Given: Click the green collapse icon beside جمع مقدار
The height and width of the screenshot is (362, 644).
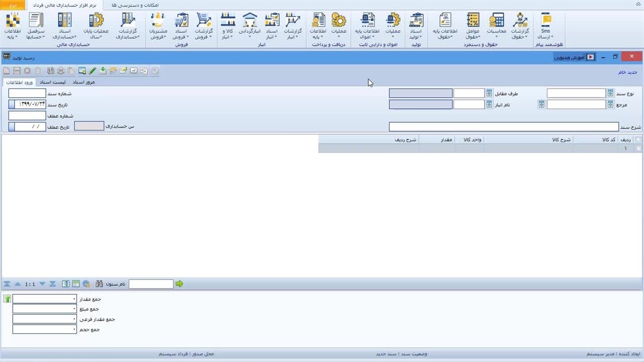Looking at the screenshot, I should click(x=7, y=299).
